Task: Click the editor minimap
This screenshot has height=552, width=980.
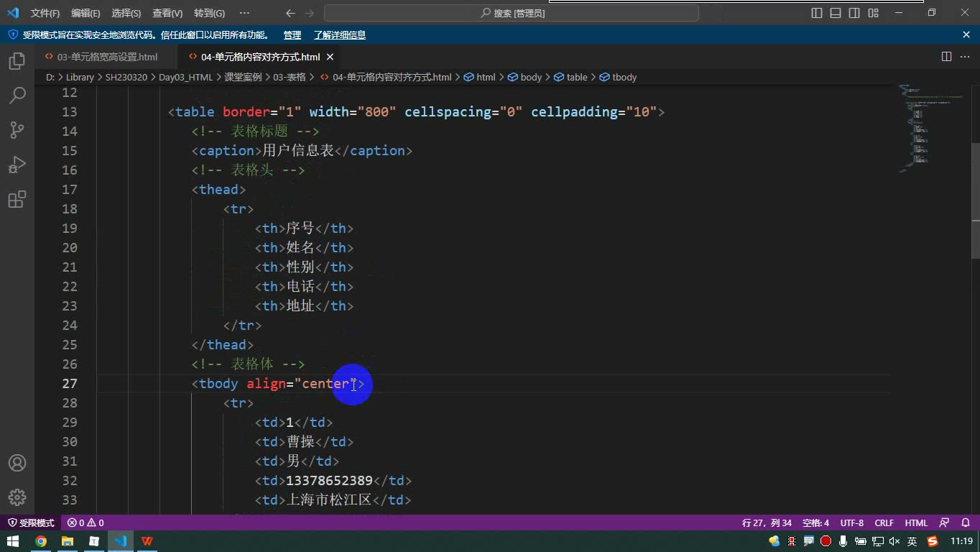Action: click(x=930, y=127)
